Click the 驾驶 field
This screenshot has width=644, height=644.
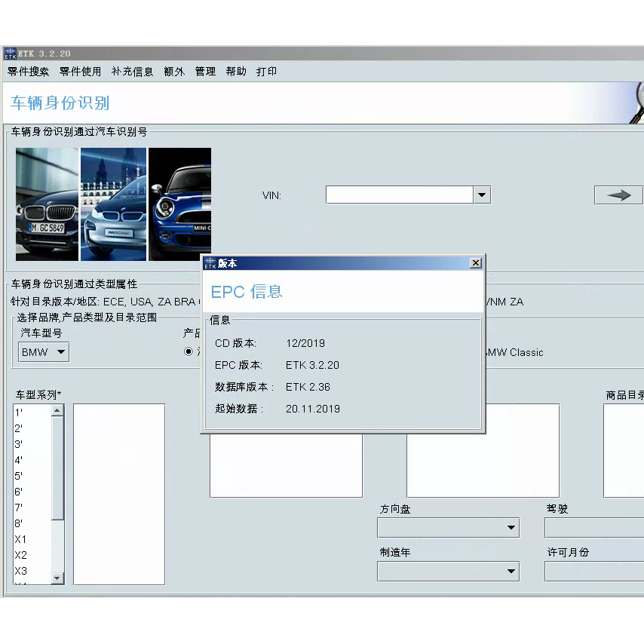pyautogui.click(x=594, y=528)
